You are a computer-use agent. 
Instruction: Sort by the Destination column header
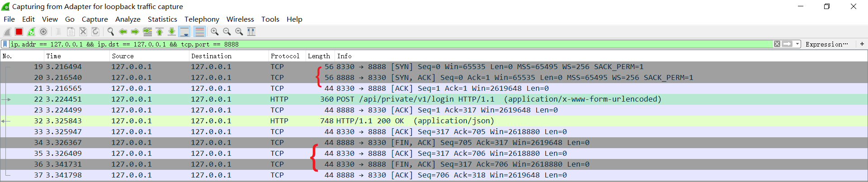point(229,56)
